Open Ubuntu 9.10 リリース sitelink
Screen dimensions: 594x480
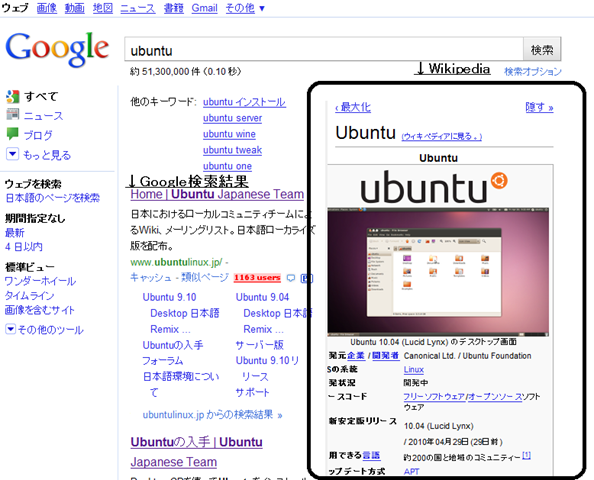267,368
